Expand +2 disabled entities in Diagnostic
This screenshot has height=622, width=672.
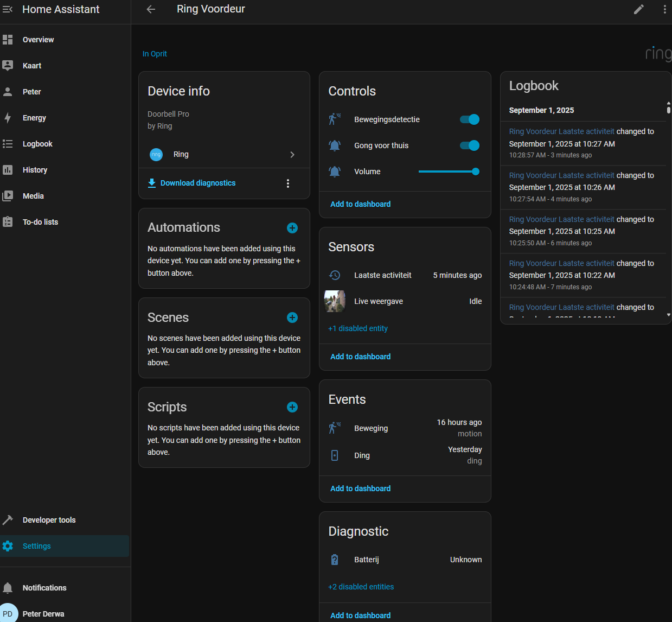pyautogui.click(x=361, y=587)
